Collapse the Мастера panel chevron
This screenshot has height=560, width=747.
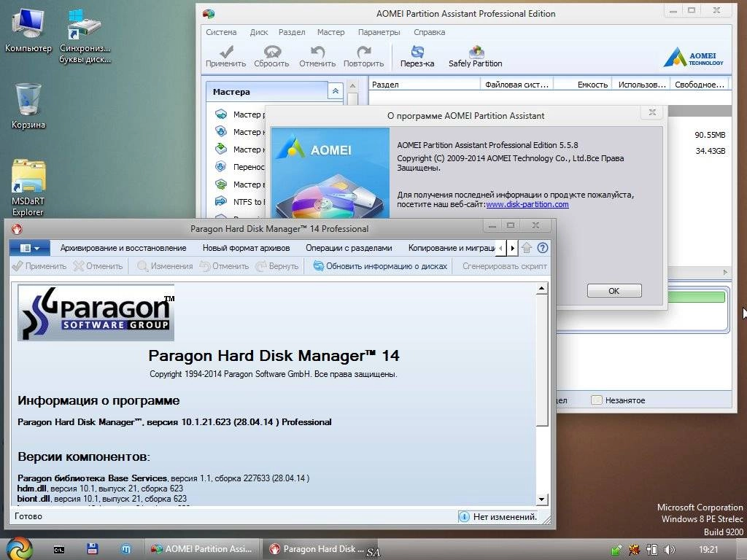click(336, 91)
